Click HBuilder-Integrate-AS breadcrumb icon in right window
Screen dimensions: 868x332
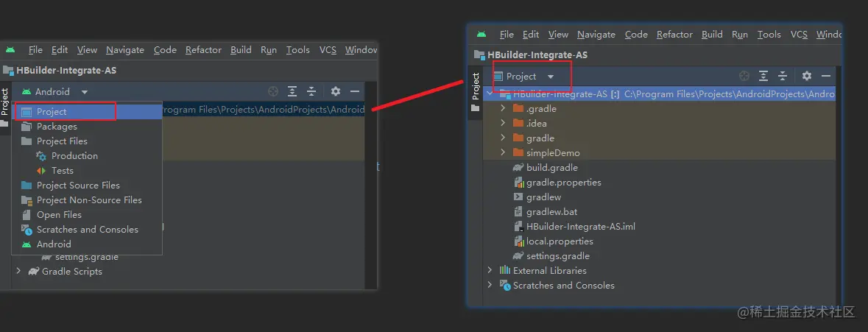tap(479, 54)
